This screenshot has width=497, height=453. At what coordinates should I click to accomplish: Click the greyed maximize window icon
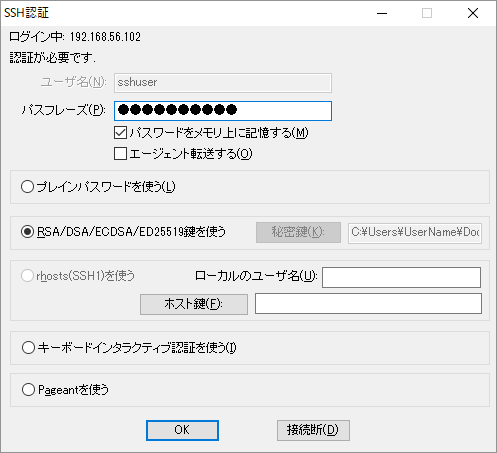(427, 13)
